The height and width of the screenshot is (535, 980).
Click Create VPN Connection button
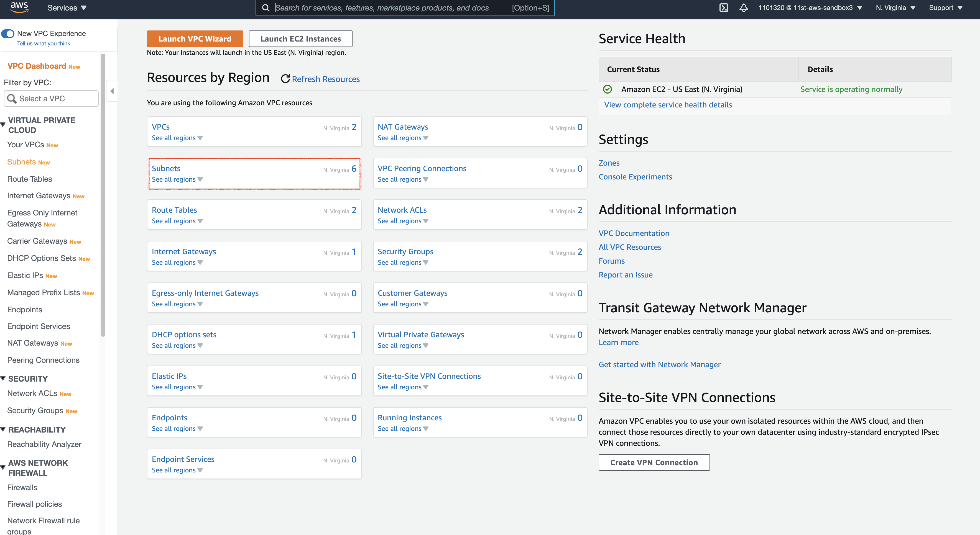click(x=654, y=462)
